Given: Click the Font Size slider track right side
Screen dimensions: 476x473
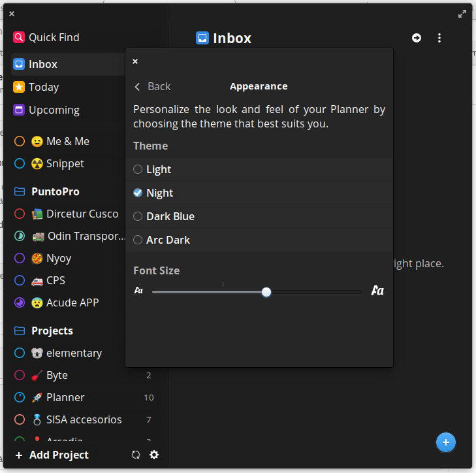Looking at the screenshot, I should (316, 292).
